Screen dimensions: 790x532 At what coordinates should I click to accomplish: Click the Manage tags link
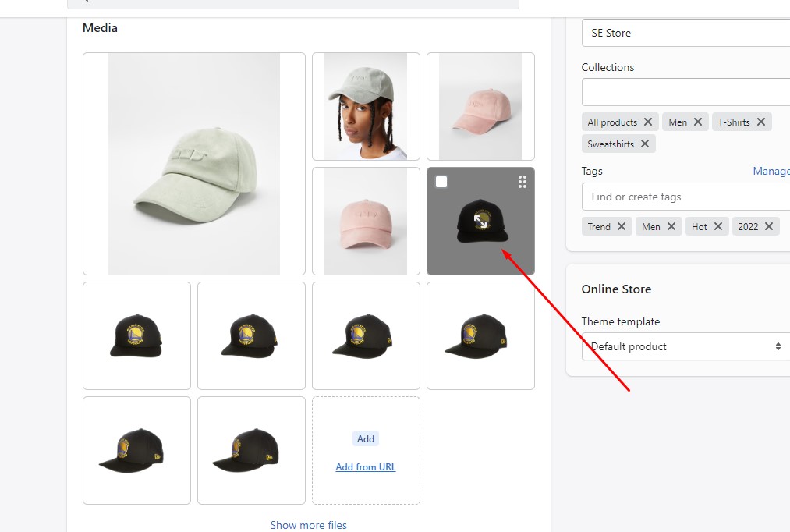coord(771,171)
